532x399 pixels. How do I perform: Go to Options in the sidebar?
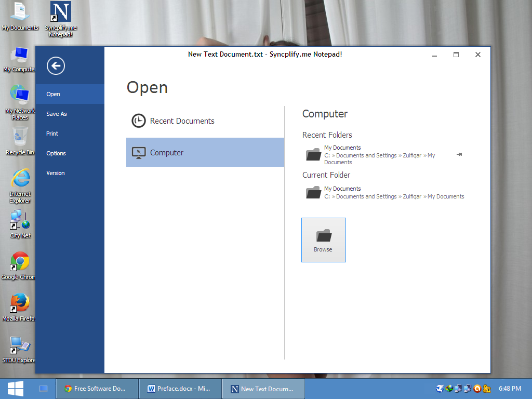click(70, 153)
